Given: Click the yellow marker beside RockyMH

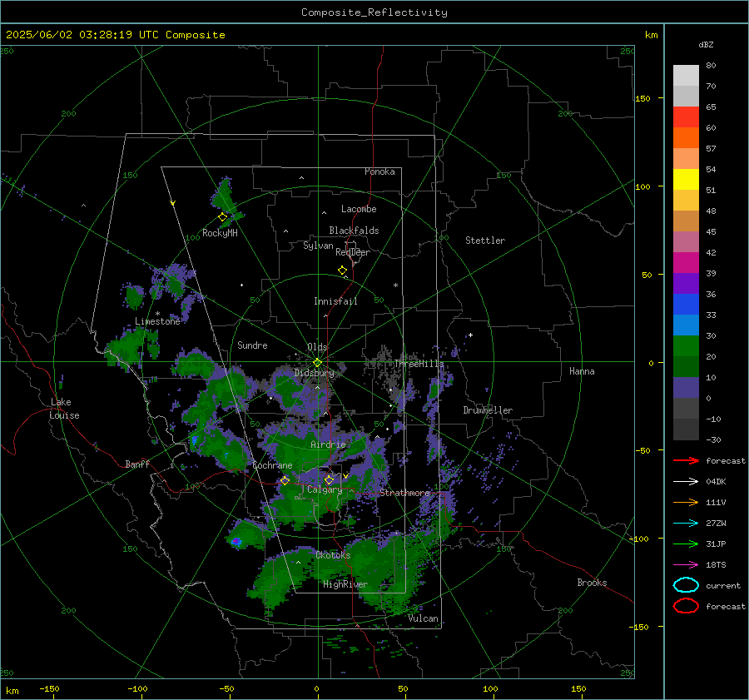Looking at the screenshot, I should [222, 217].
